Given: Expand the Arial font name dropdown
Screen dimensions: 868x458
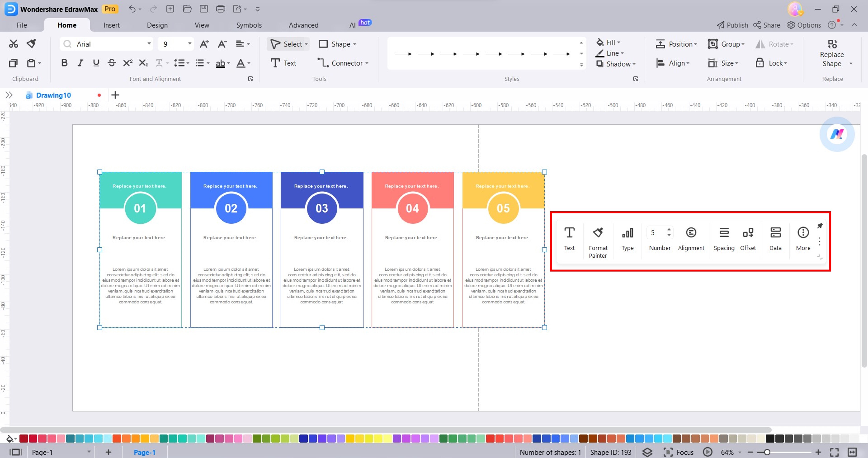Looking at the screenshot, I should coord(149,44).
